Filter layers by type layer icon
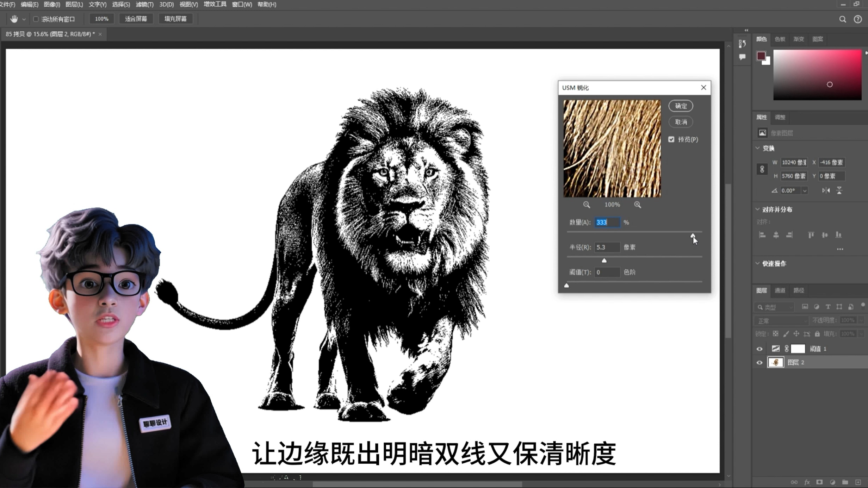 point(828,307)
